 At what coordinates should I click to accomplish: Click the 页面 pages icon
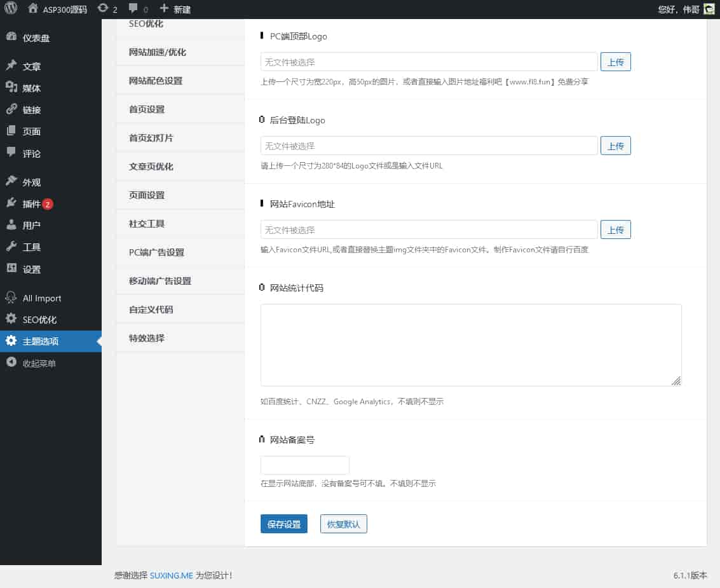(x=11, y=130)
